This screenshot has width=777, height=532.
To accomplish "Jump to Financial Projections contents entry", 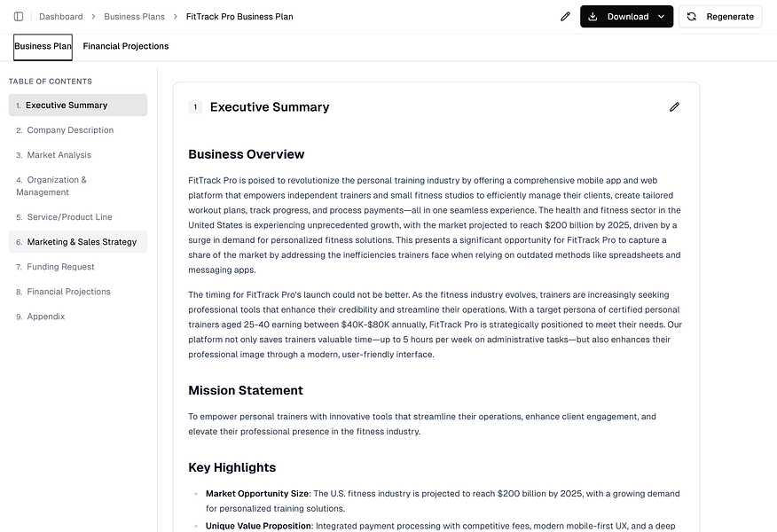I will pyautogui.click(x=78, y=291).
